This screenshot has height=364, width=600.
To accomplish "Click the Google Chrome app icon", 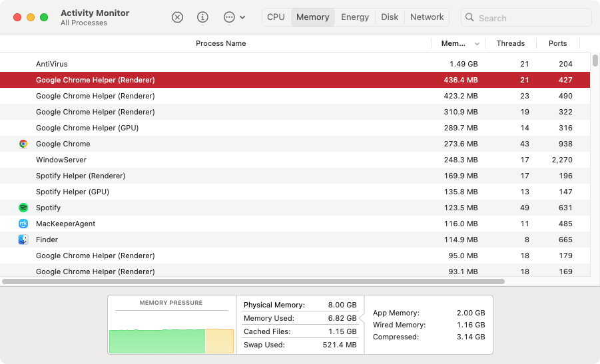I will (23, 144).
